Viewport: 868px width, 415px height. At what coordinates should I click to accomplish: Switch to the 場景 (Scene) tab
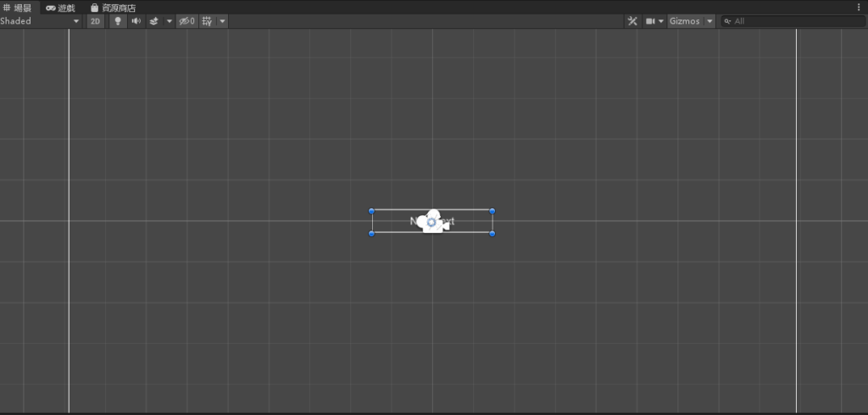(17, 8)
